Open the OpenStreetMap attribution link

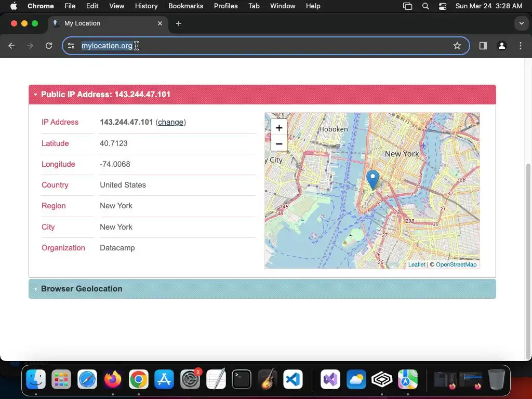[x=456, y=264]
